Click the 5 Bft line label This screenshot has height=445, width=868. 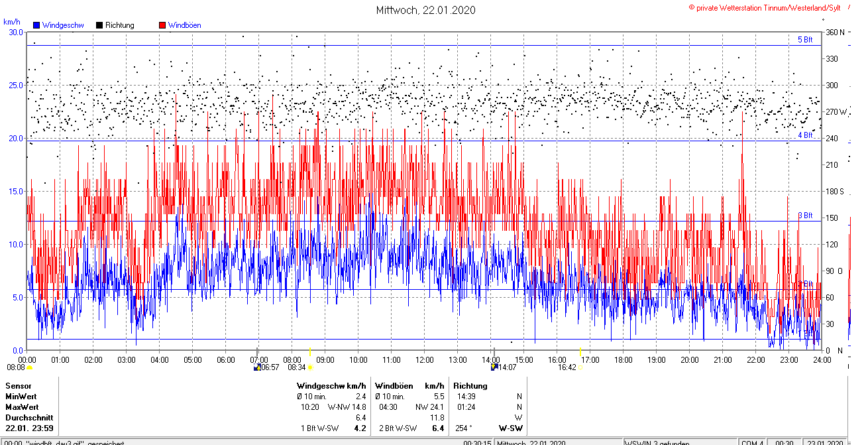pos(805,40)
